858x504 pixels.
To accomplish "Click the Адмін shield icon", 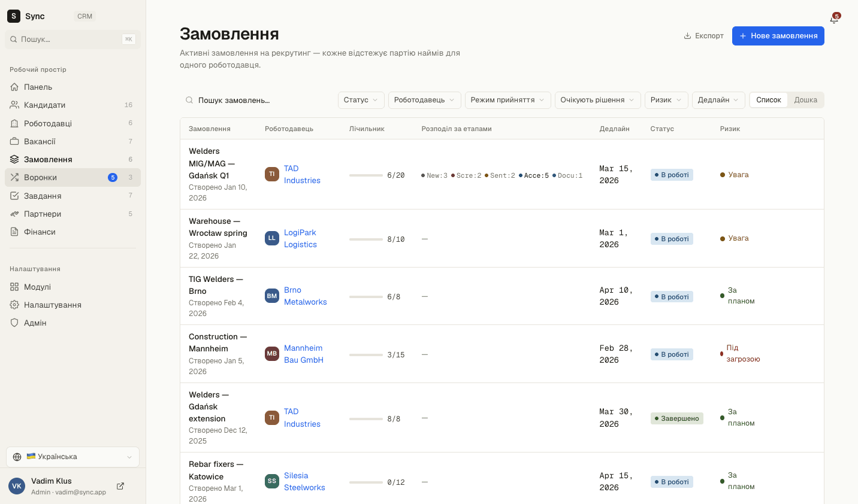I will click(x=14, y=323).
